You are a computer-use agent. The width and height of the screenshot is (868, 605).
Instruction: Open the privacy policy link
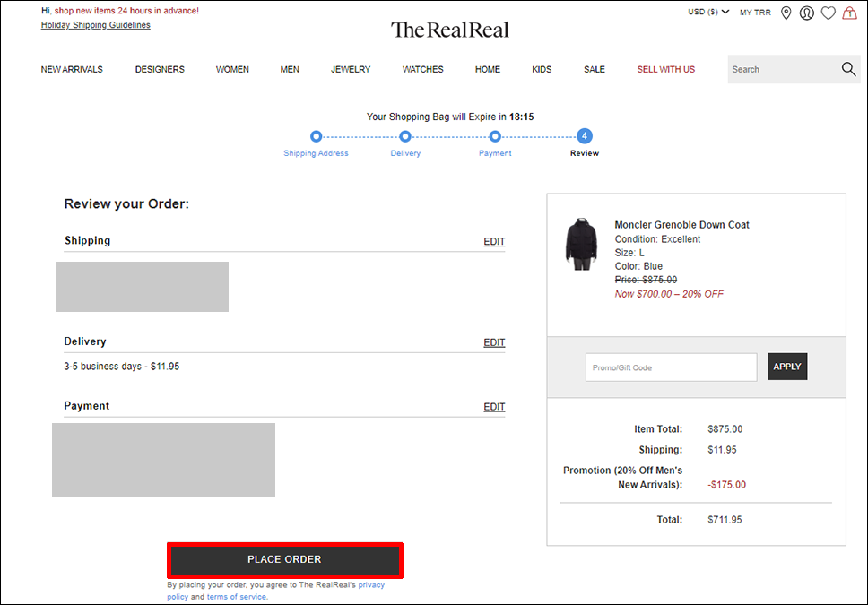(x=275, y=591)
